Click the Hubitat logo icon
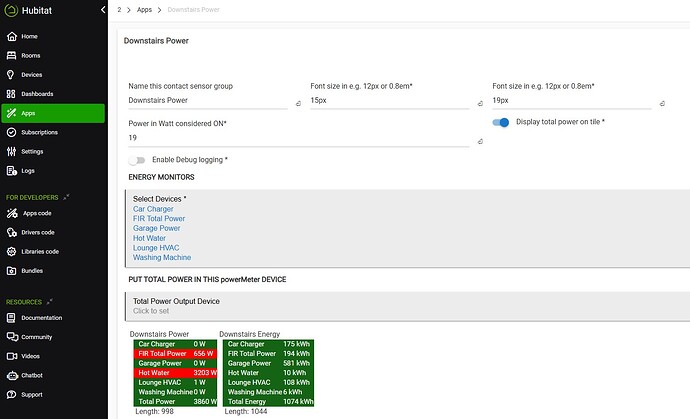 point(12,11)
